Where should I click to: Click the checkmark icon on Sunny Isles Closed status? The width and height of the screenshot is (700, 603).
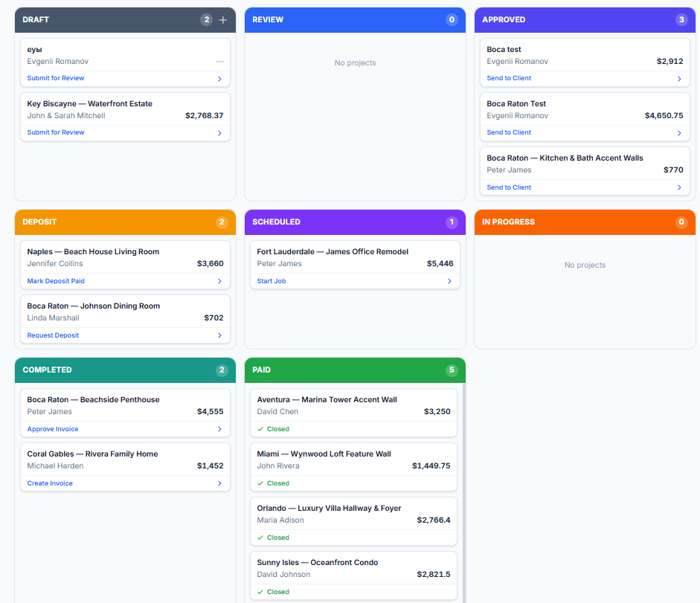pos(260,592)
